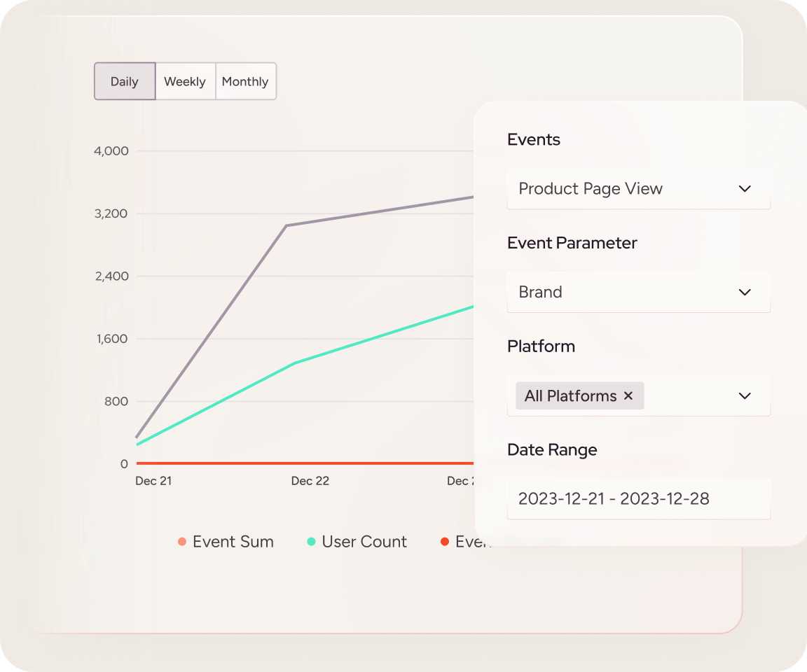This screenshot has height=672, width=807.
Task: Click the chevron in the Events dropdown
Action: tap(745, 189)
